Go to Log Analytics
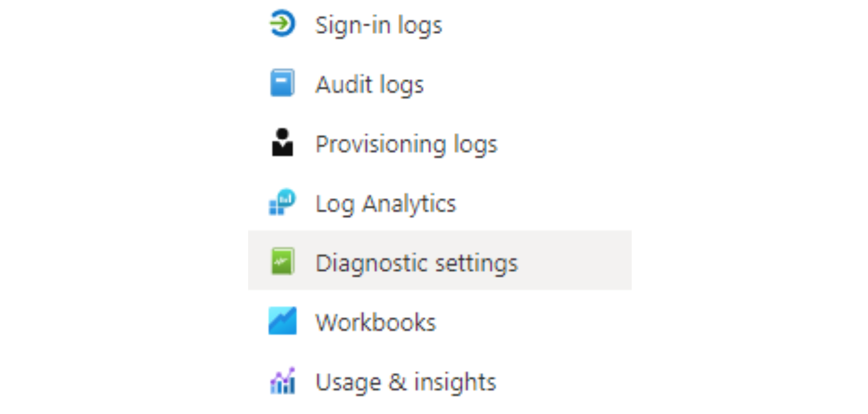868x414 pixels. (386, 203)
